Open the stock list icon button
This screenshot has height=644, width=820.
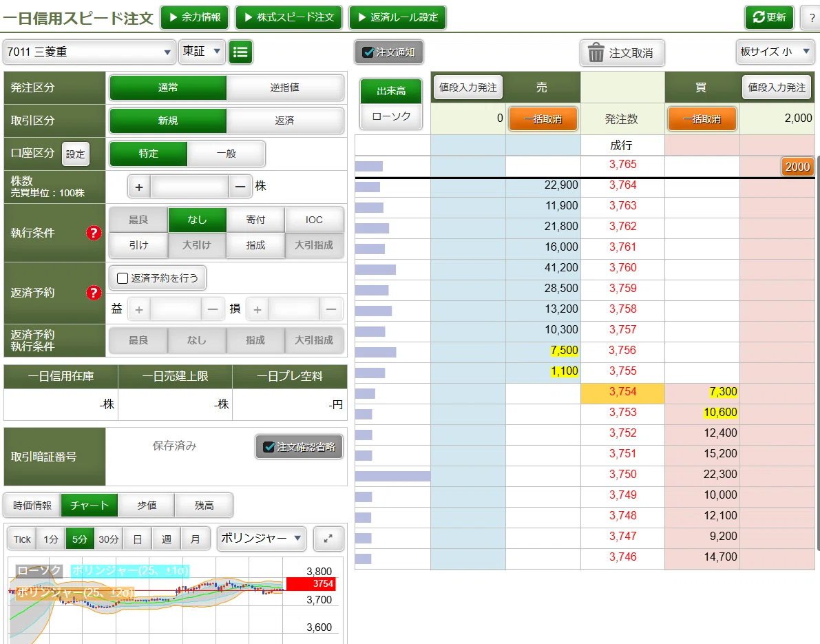point(240,52)
